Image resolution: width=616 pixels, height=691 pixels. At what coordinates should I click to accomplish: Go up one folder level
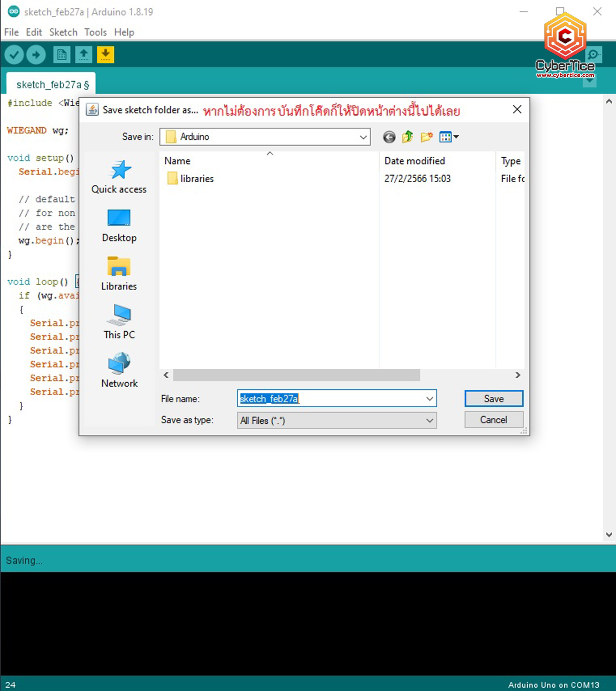[408, 137]
